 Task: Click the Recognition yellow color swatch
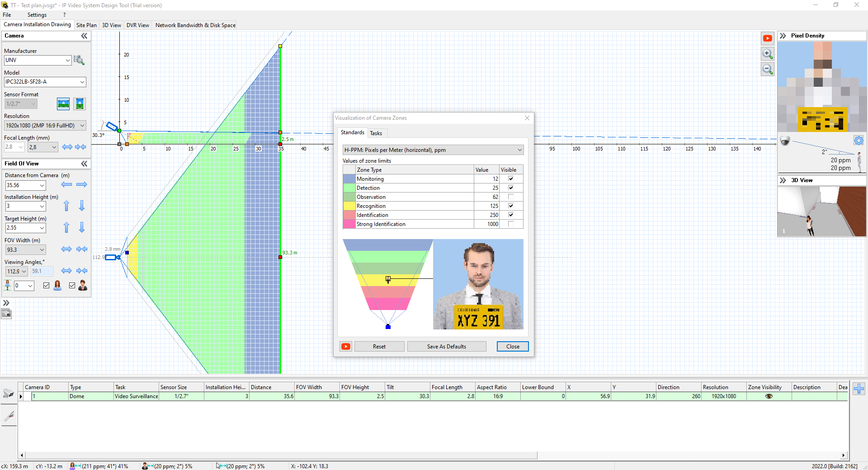tap(349, 206)
